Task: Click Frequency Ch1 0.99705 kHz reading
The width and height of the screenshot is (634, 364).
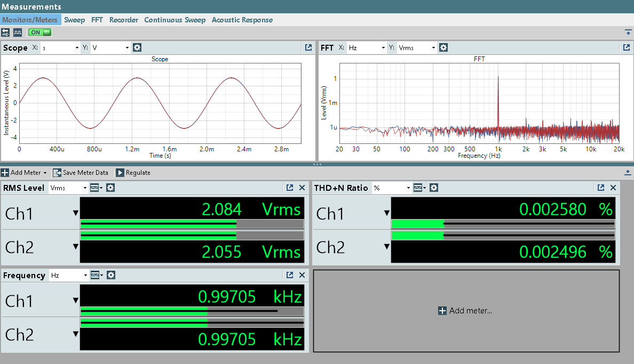Action: pyautogui.click(x=250, y=297)
